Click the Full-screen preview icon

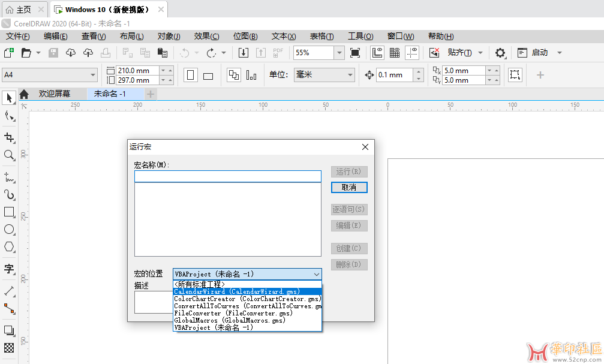click(355, 53)
